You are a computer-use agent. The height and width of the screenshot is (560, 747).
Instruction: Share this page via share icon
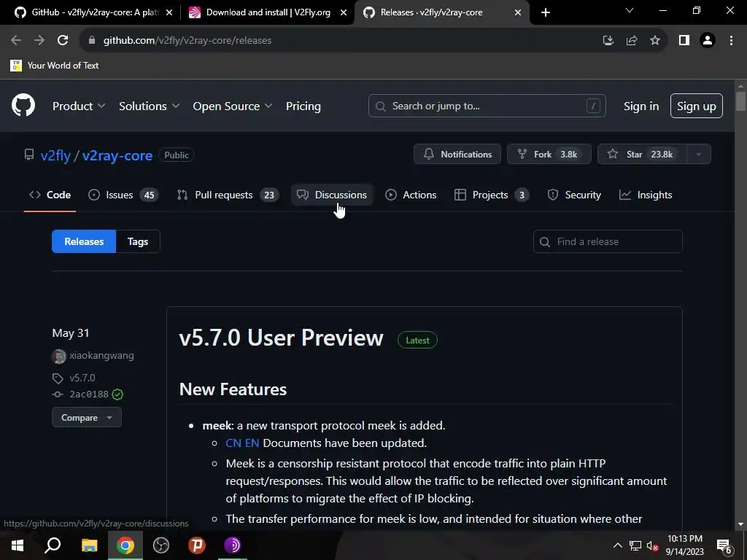[632, 41]
